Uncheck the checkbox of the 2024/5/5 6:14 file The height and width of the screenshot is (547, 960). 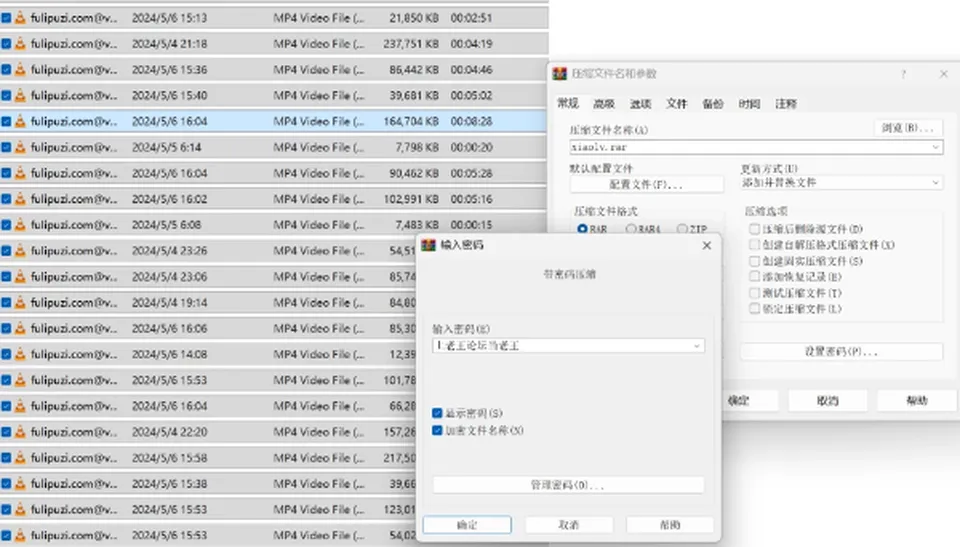click(x=6, y=147)
